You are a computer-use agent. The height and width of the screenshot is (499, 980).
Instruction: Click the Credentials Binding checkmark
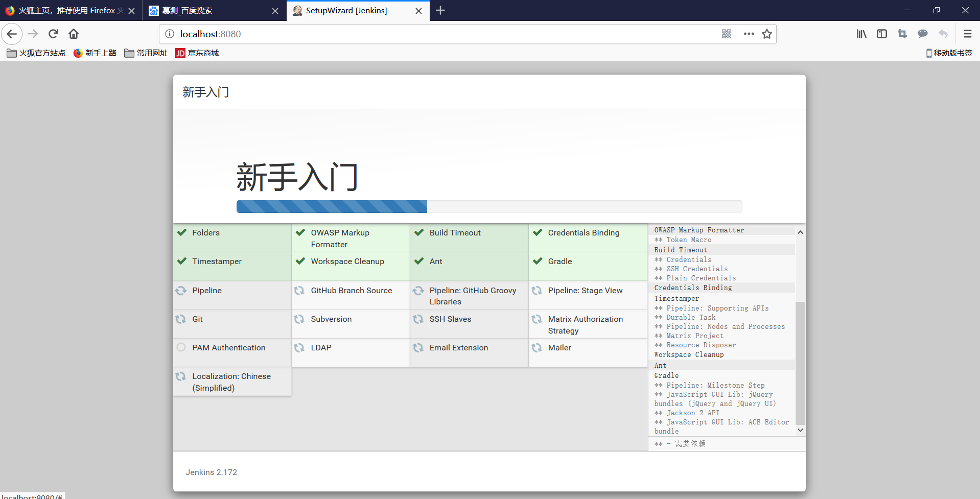click(538, 233)
